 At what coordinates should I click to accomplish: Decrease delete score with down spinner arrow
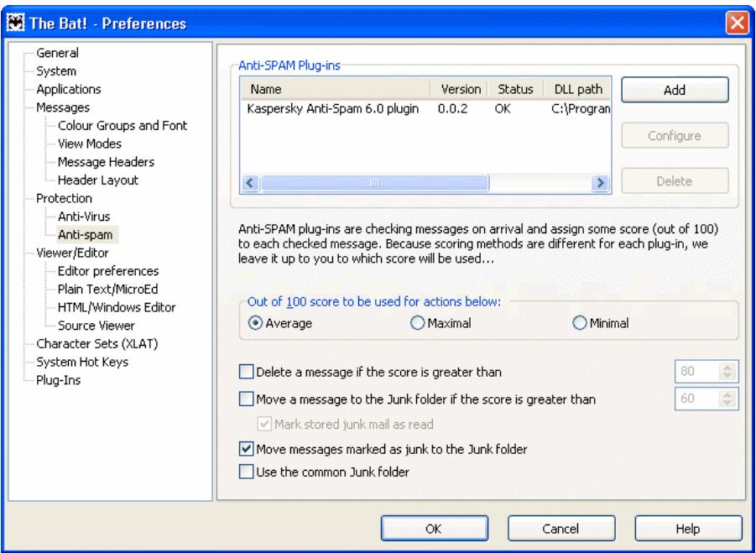727,376
